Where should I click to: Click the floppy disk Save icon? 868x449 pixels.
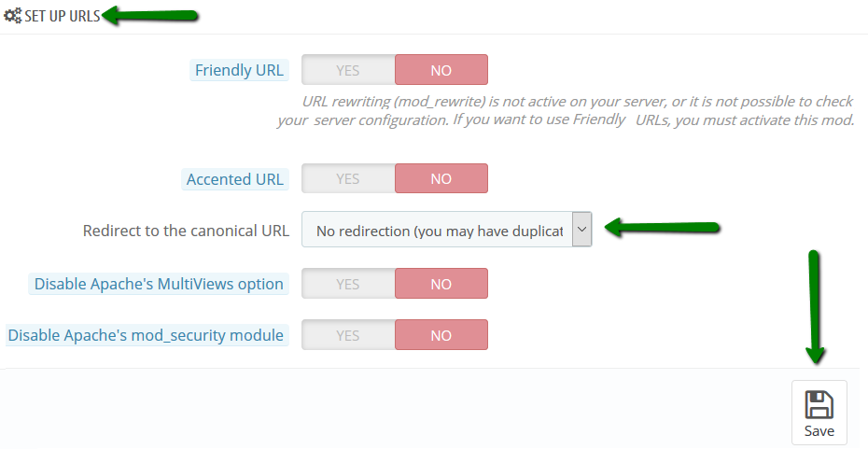pyautogui.click(x=819, y=405)
